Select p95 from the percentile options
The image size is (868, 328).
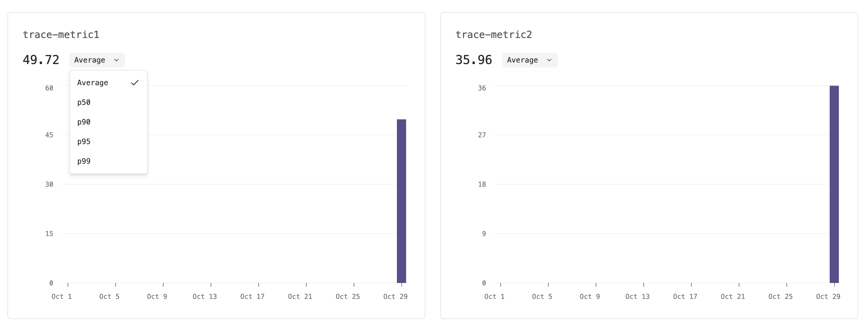coord(84,141)
